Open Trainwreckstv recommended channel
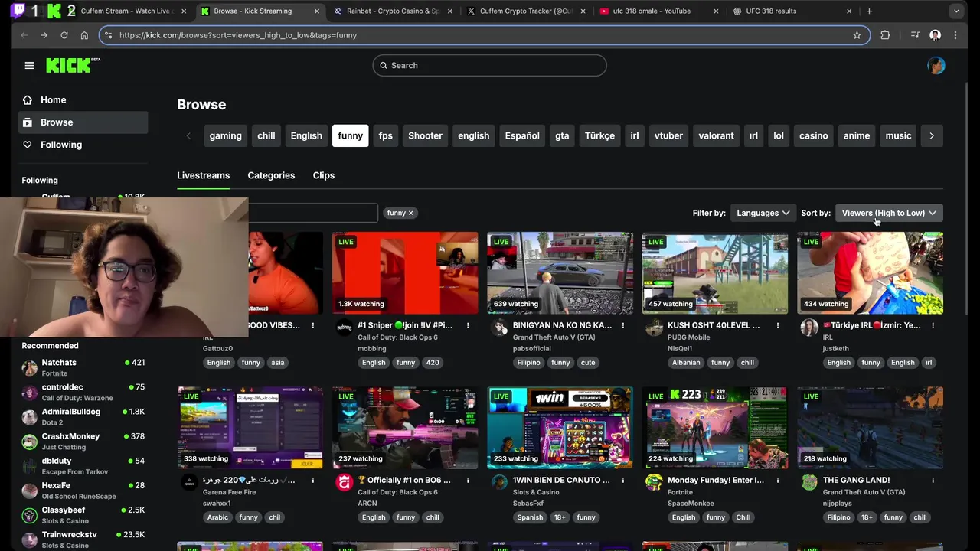 (x=83, y=540)
